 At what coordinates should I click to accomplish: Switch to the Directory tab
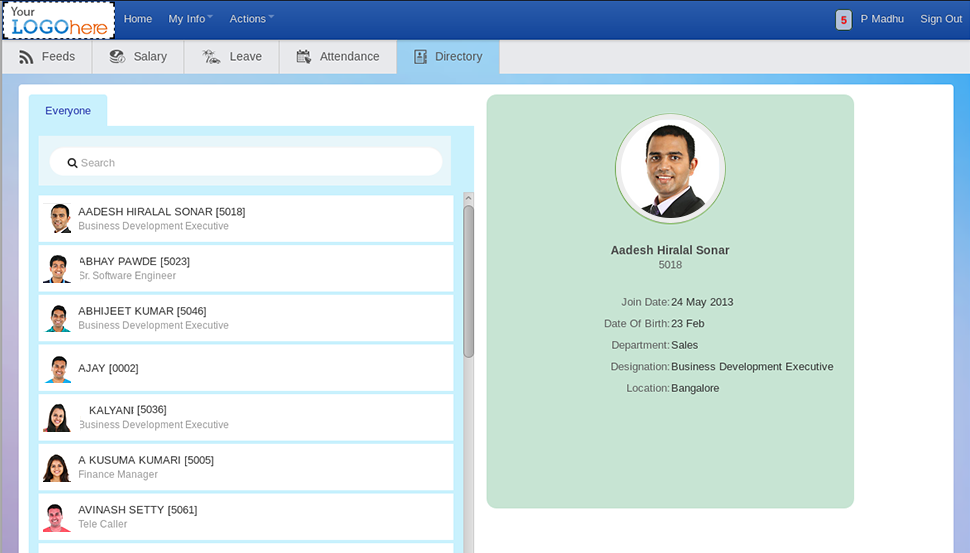tap(448, 57)
